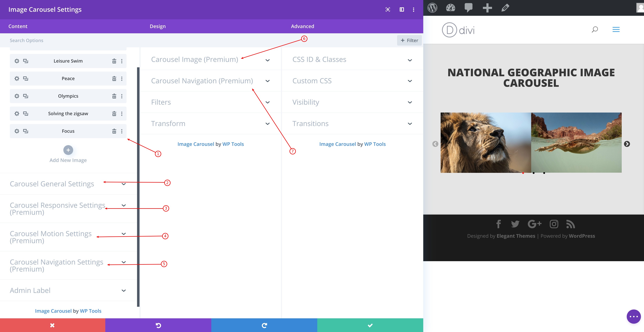Open settings gear for Olympics image
The width and height of the screenshot is (644, 332).
(x=17, y=96)
